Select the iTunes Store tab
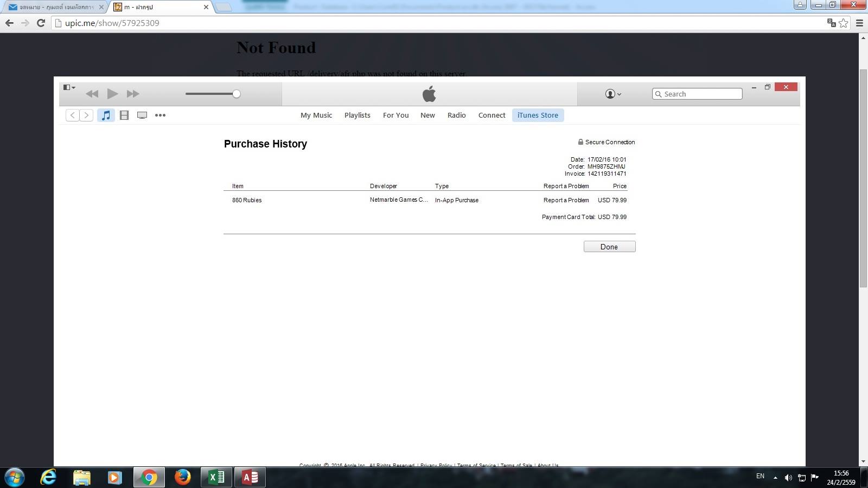The height and width of the screenshot is (488, 868). coord(538,115)
